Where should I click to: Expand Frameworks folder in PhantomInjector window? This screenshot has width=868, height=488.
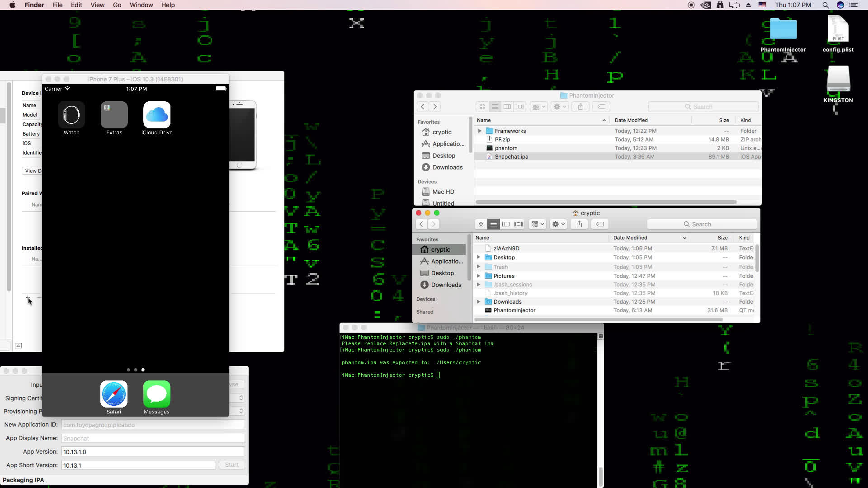(x=480, y=131)
